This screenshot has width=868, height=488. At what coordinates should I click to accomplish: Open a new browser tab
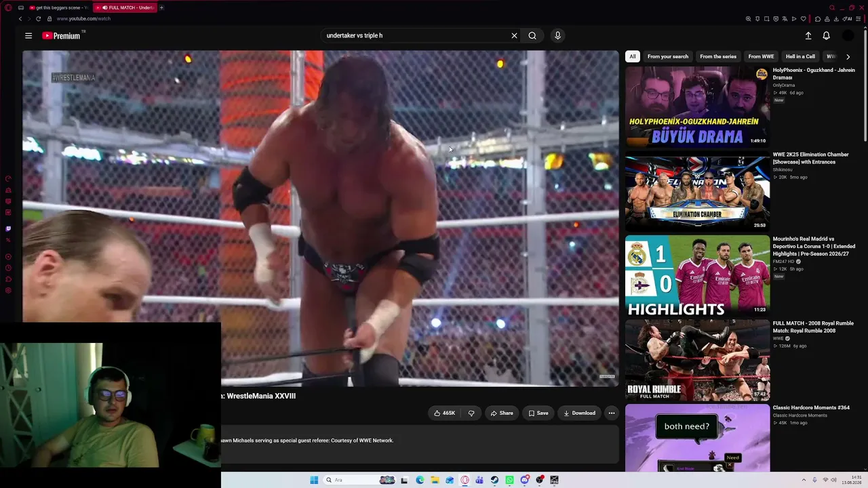[161, 7]
